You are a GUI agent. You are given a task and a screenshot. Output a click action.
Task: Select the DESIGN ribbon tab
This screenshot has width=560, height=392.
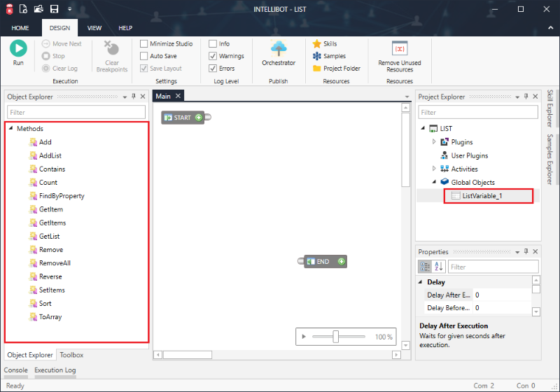tap(59, 28)
